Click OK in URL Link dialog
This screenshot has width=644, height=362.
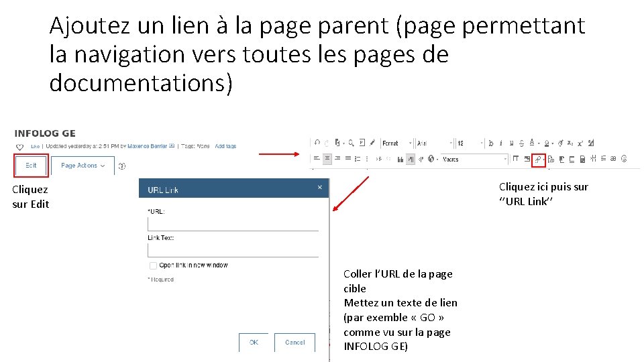click(254, 343)
